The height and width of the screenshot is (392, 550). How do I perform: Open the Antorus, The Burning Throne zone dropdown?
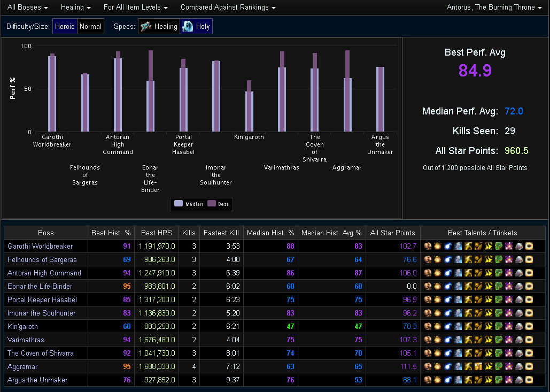[x=494, y=7]
